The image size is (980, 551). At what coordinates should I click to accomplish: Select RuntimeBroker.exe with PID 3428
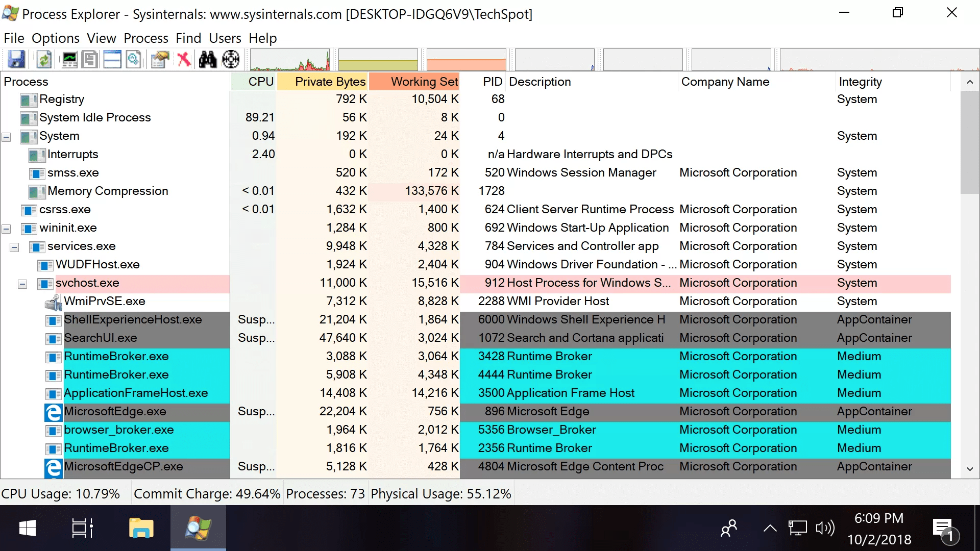click(476, 356)
